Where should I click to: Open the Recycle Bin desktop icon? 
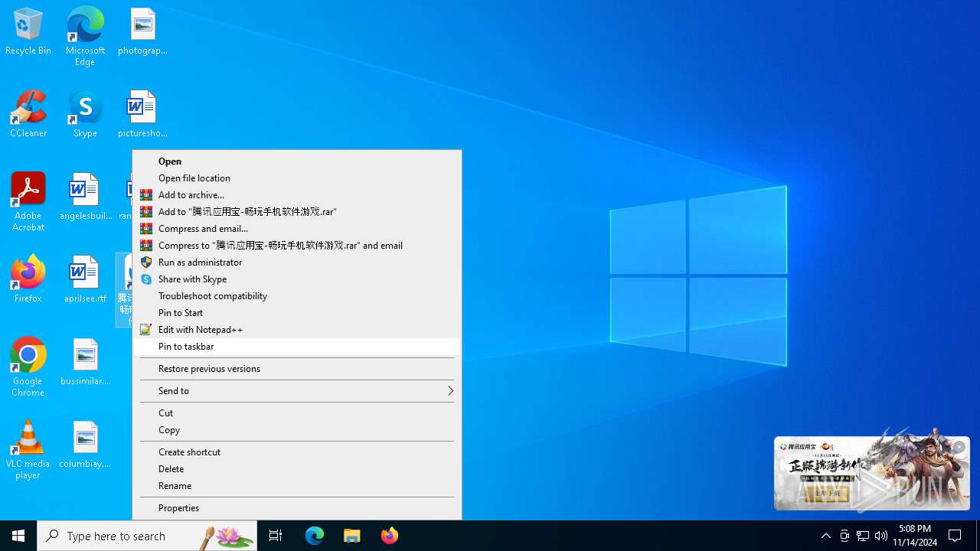tap(28, 31)
